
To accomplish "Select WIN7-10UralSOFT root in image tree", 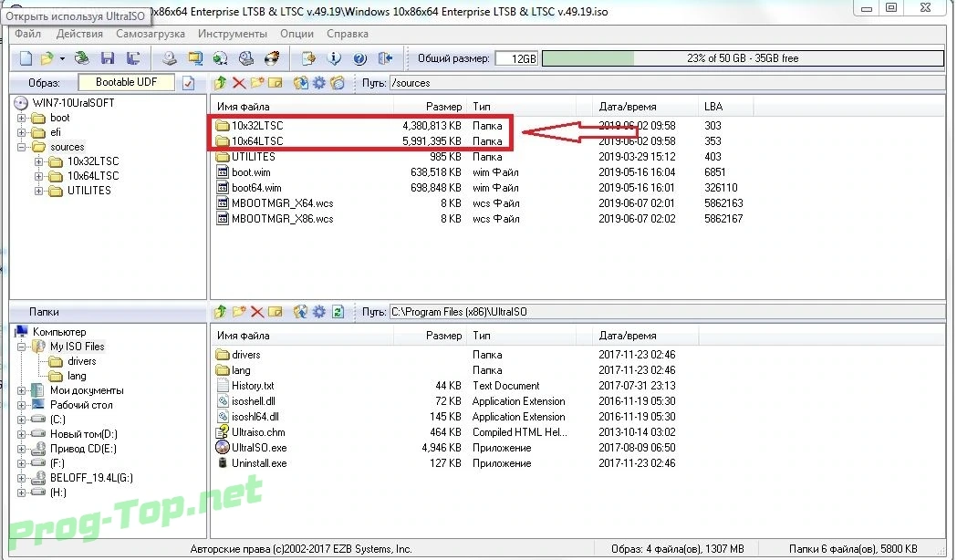I will [x=73, y=102].
